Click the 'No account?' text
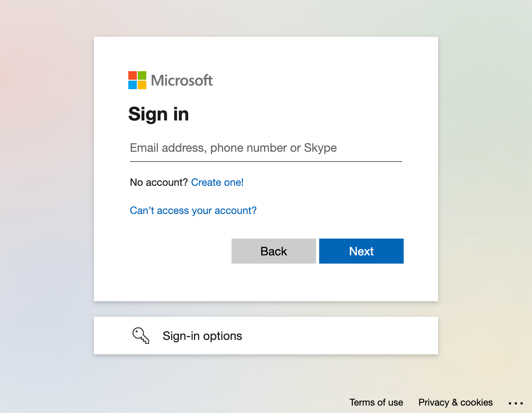The width and height of the screenshot is (532, 413). pyautogui.click(x=158, y=182)
